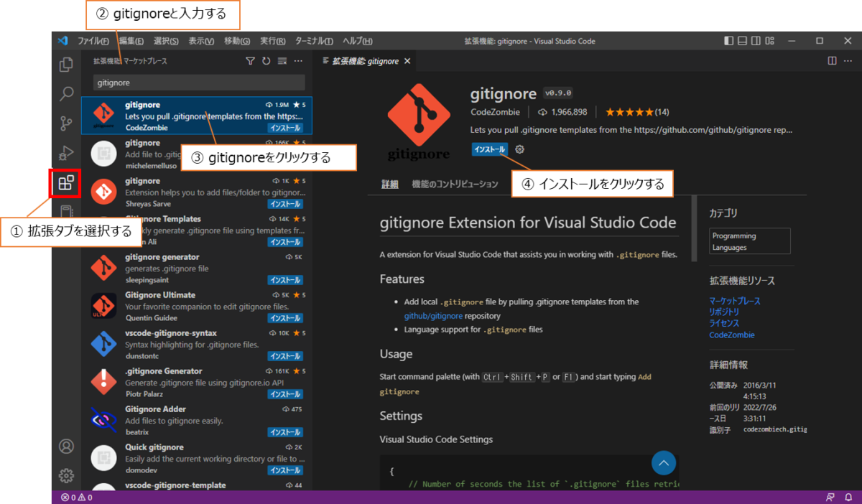This screenshot has width=862, height=504.
Task: Click the VS Code logo in title bar
Action: point(62,41)
